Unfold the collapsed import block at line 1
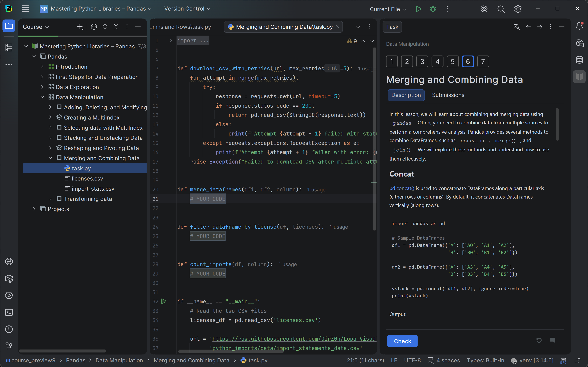Viewport: 588px width, 367px height. click(x=171, y=40)
